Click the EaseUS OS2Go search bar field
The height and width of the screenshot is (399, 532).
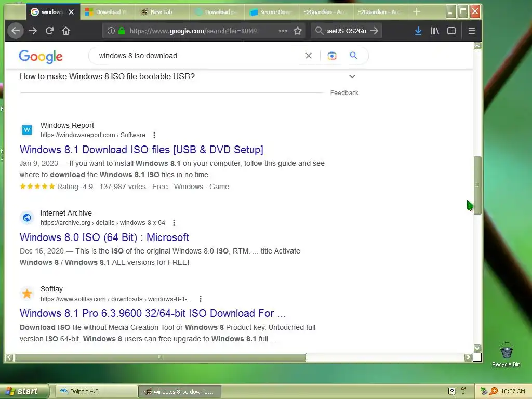(347, 31)
